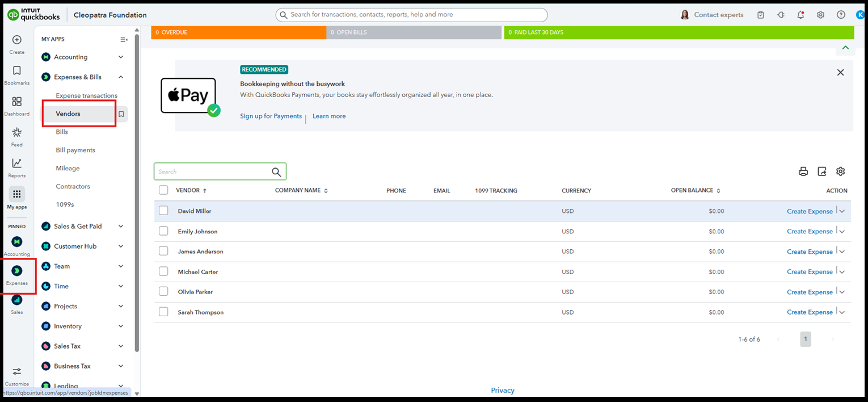
Task: Bookmark the Vendors page
Action: 121,114
